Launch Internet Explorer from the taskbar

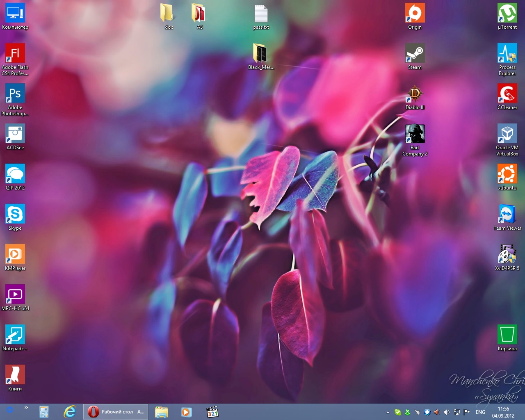pos(70,412)
